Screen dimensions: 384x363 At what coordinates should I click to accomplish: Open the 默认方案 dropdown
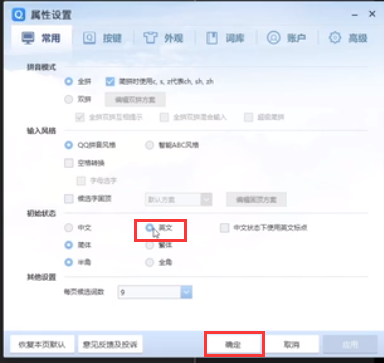[x=178, y=200]
